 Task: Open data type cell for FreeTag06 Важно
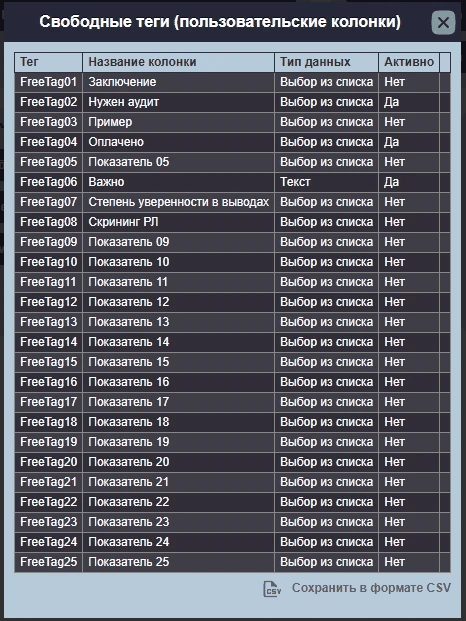(326, 182)
